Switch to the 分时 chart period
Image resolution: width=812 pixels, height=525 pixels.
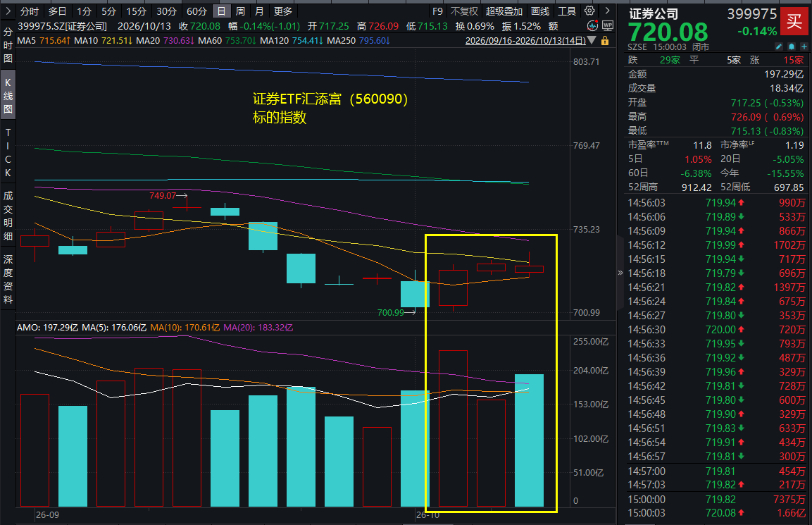tap(30, 11)
